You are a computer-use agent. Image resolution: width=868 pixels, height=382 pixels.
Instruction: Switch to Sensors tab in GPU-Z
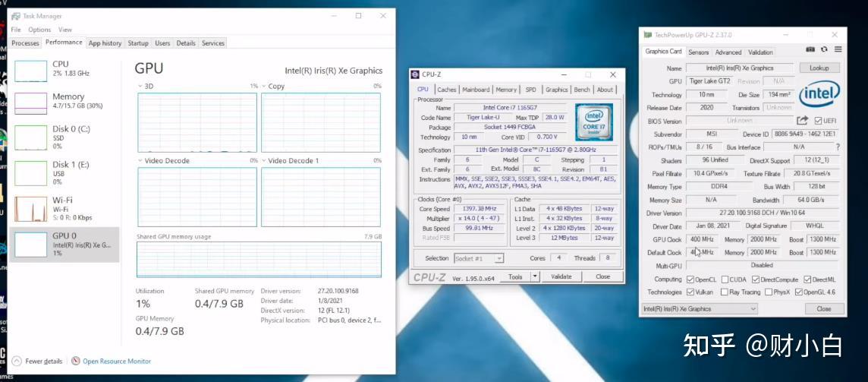[x=698, y=52]
